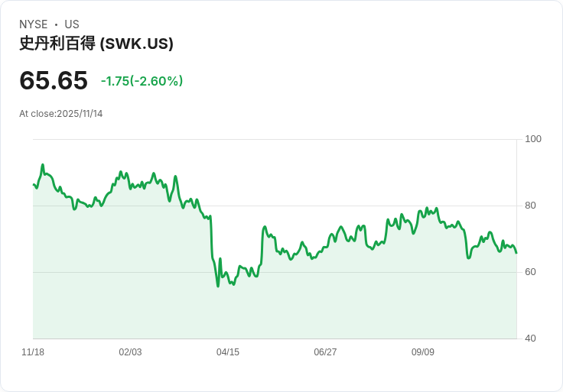Image resolution: width=563 pixels, height=392 pixels.
Task: Open the 史丹利百得 (SWK.US) stock title
Action: tap(96, 44)
